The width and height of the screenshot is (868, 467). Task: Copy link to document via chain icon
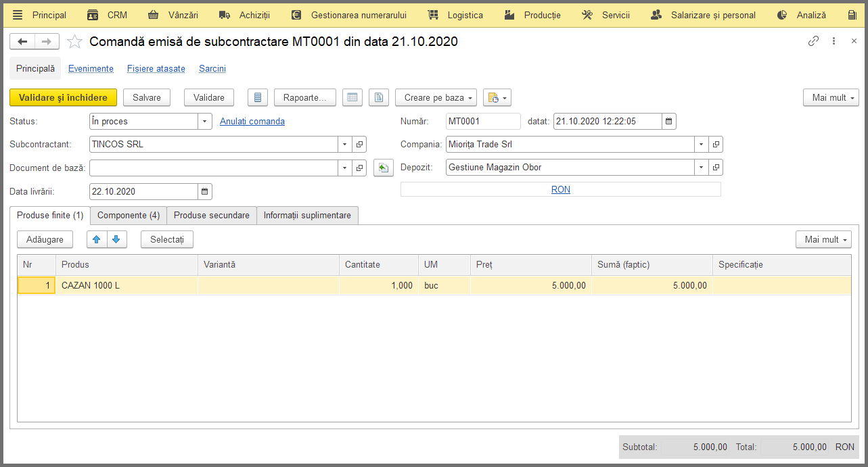813,41
